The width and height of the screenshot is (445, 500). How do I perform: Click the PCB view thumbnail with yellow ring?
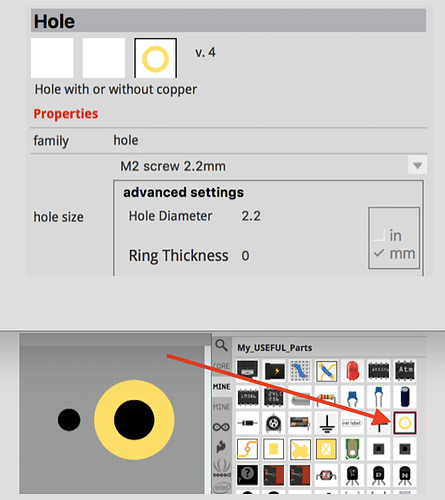(x=155, y=58)
